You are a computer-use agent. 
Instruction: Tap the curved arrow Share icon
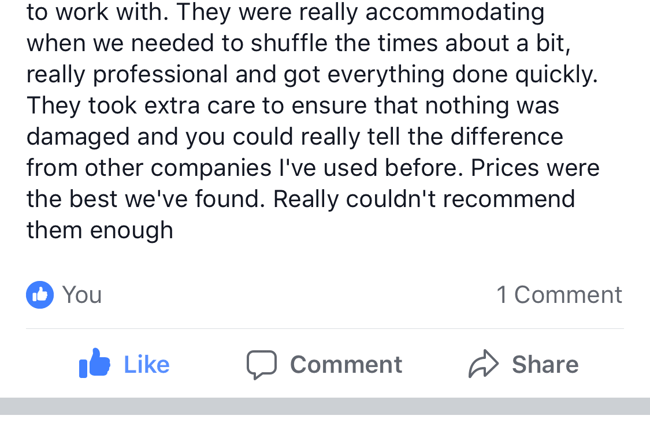[483, 364]
